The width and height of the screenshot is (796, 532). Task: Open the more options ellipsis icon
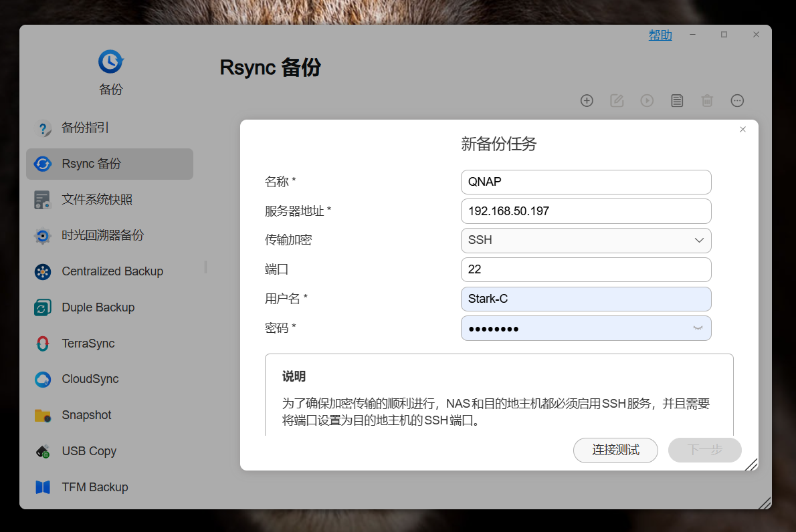point(737,100)
